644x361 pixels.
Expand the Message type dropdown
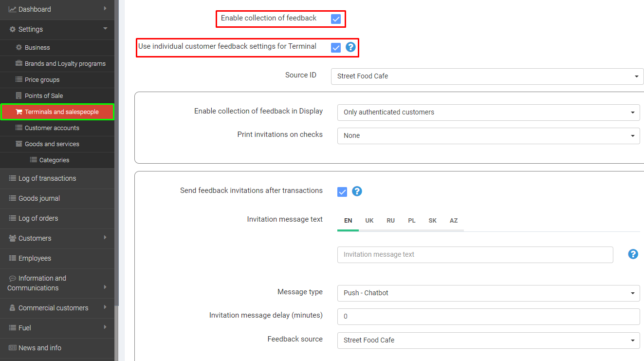[x=488, y=293]
